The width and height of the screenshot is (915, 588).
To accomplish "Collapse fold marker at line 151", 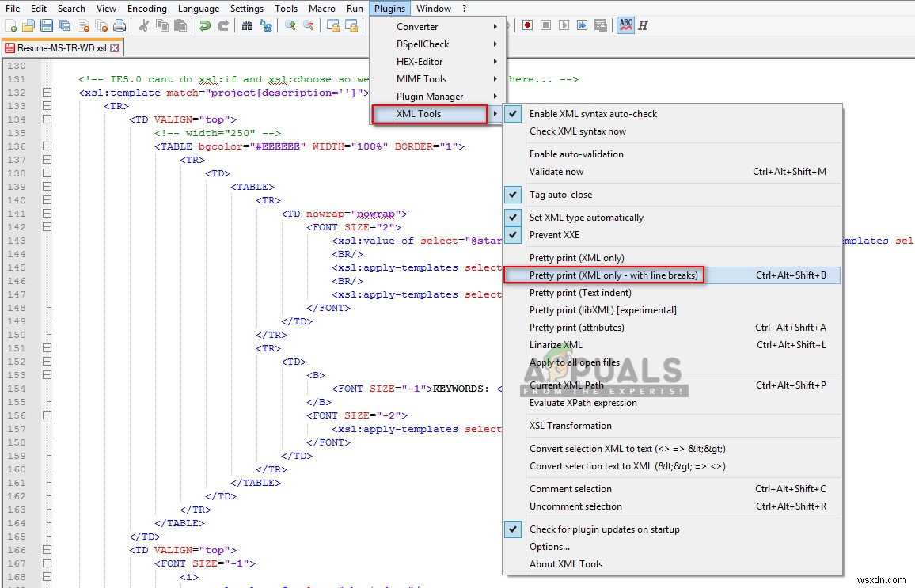I will point(47,348).
